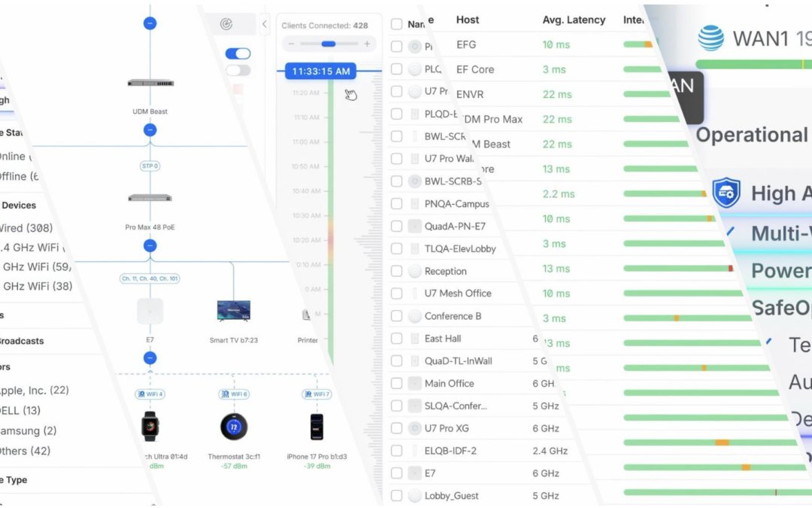Click the WiFi 4 badge above the watch
This screenshot has width=812, height=508.
click(150, 394)
